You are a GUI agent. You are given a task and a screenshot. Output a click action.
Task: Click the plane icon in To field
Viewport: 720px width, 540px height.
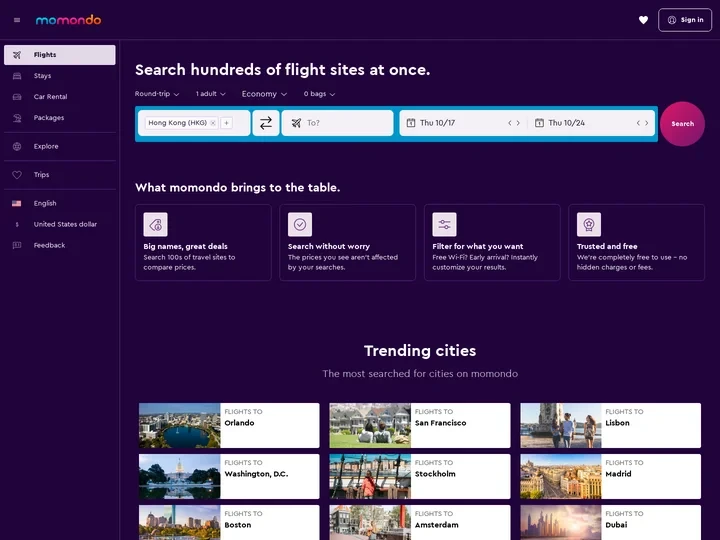(x=297, y=123)
